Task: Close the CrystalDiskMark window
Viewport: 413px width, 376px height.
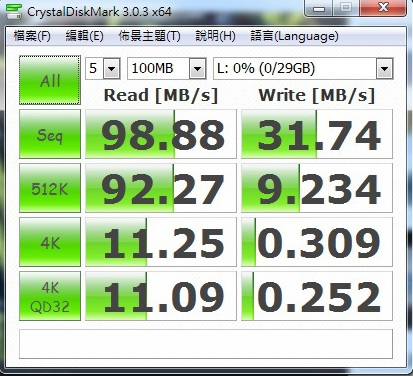Action: [383, 8]
